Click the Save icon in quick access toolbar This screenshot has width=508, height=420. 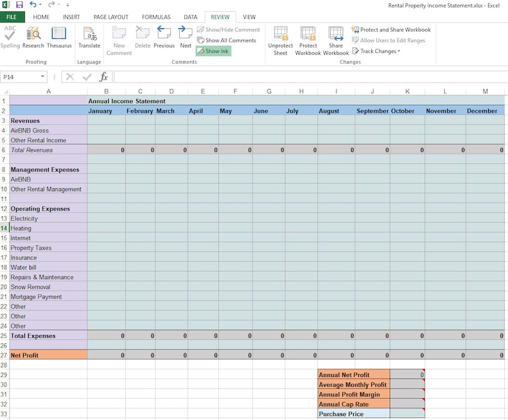click(x=19, y=4)
